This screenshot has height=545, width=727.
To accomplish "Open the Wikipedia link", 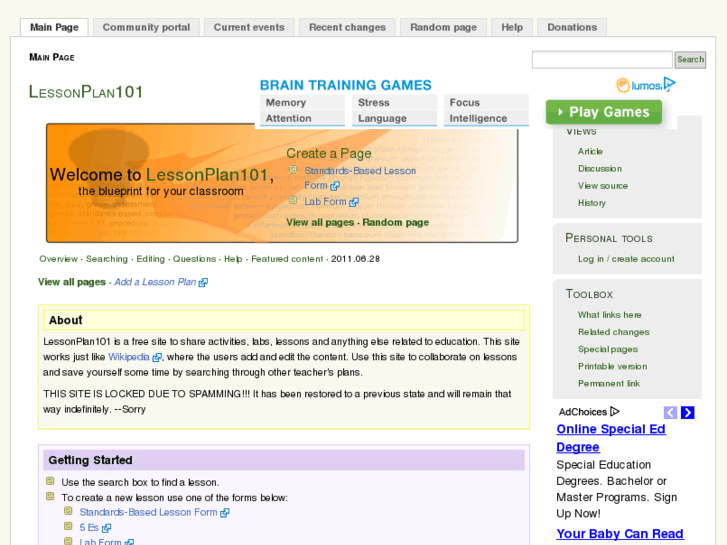I will click(128, 357).
